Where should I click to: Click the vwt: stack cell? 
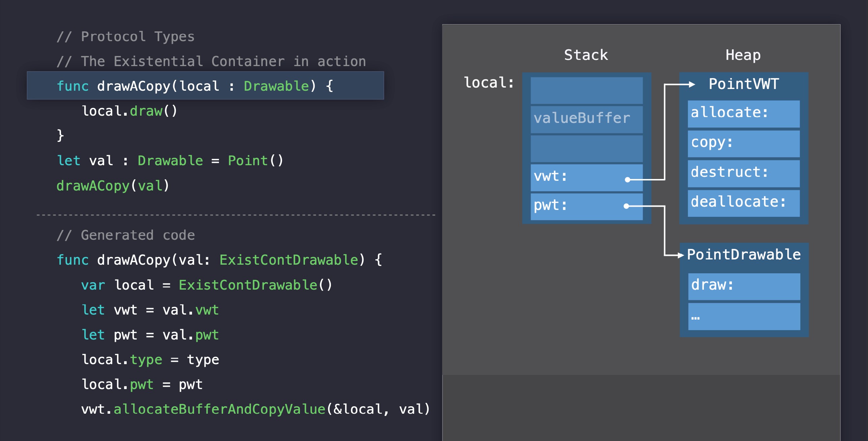tap(586, 177)
